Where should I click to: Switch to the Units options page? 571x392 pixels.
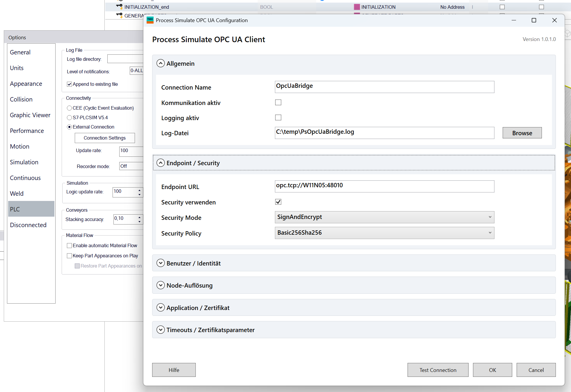coord(31,68)
